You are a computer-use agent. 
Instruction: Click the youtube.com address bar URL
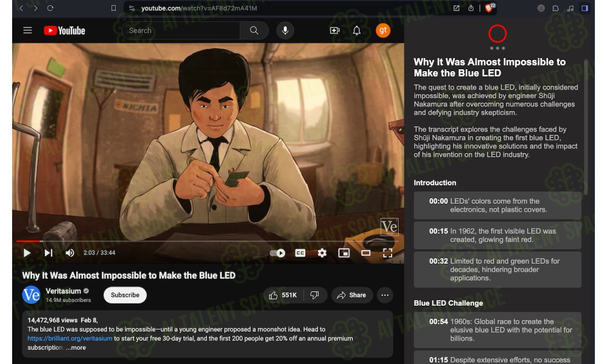(x=199, y=8)
